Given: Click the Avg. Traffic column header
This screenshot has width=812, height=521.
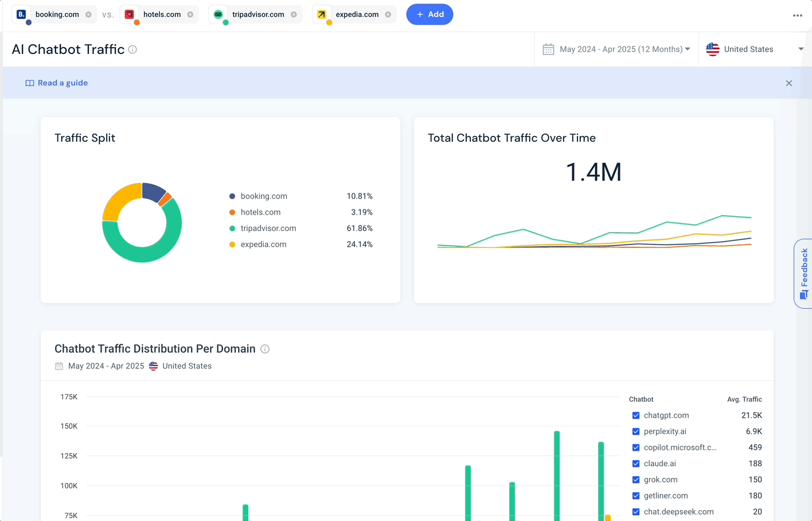Looking at the screenshot, I should click(744, 399).
